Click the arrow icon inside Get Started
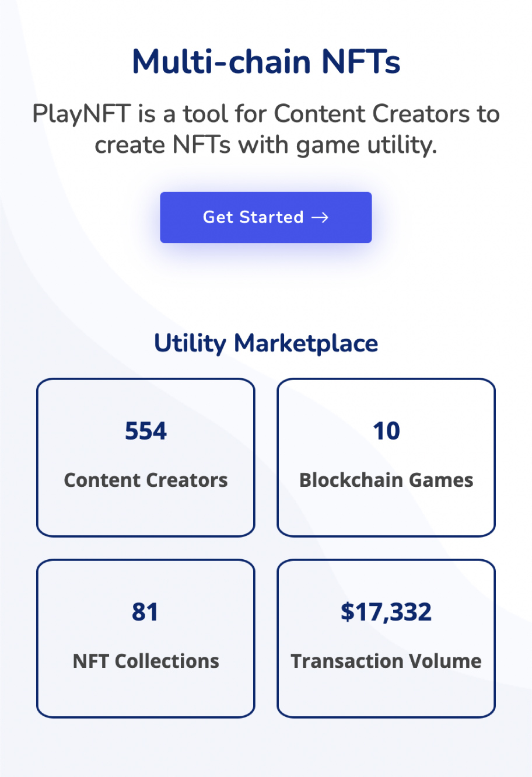Screen dimensions: 532x777 coord(320,218)
